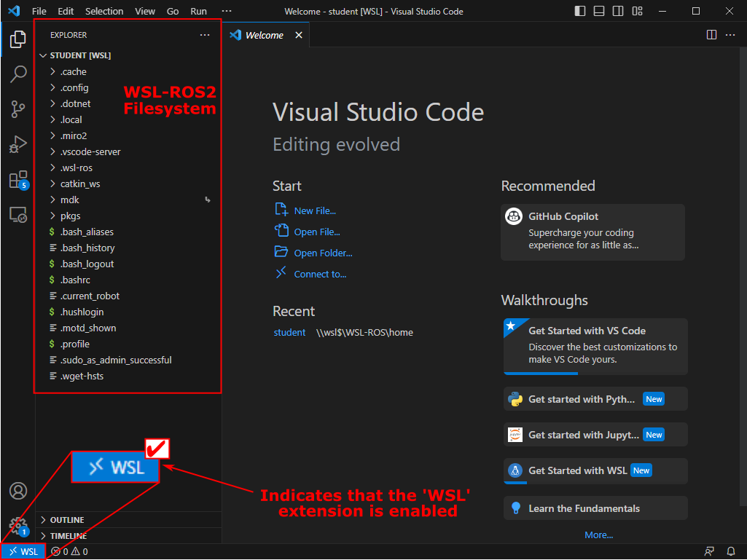Open the Search view in activity bar
Image resolution: width=747 pixels, height=560 pixels.
[x=18, y=74]
